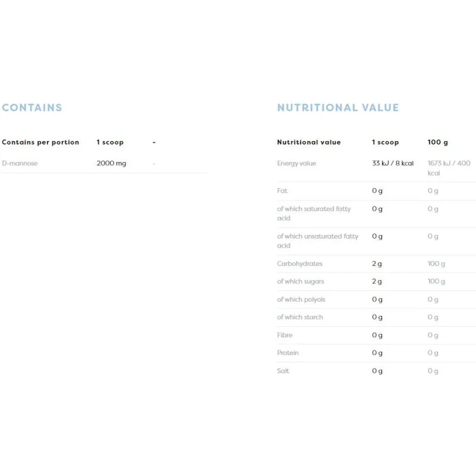Click the 2000 mg D-mannose amount
Image resolution: width=476 pixels, height=476 pixels.
111,163
